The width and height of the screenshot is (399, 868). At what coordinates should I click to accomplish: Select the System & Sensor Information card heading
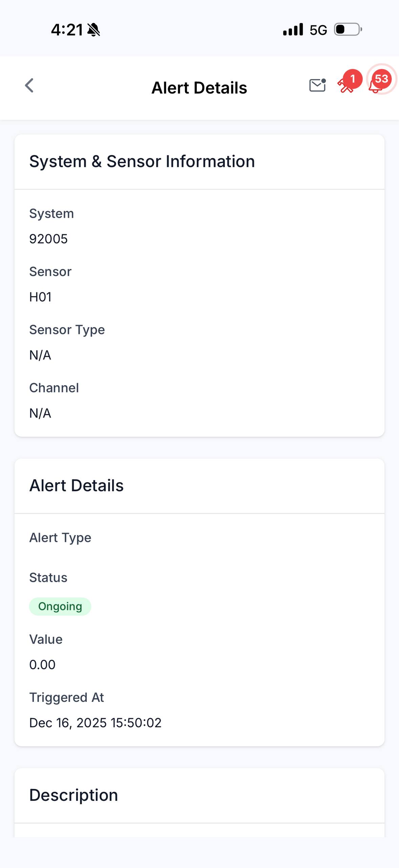[x=142, y=161]
